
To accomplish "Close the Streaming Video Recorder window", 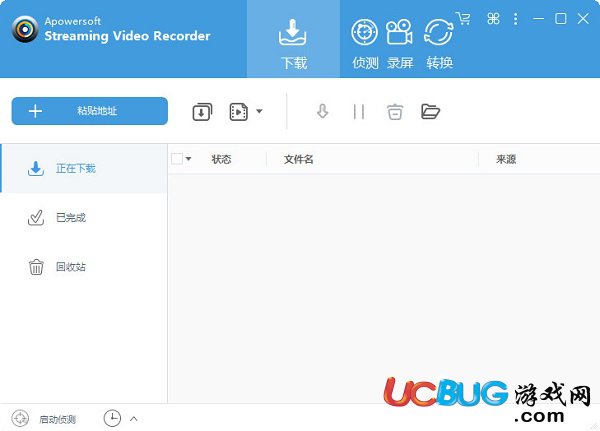I will click(583, 18).
